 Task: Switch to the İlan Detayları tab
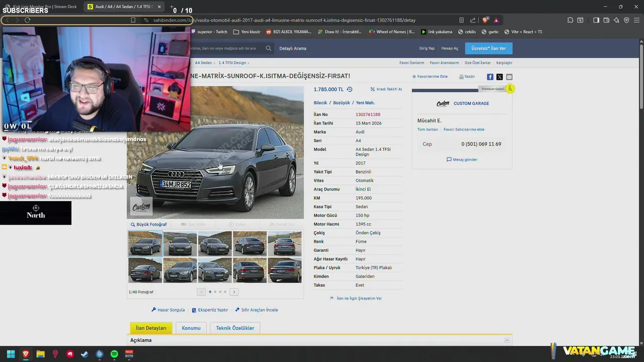151,328
